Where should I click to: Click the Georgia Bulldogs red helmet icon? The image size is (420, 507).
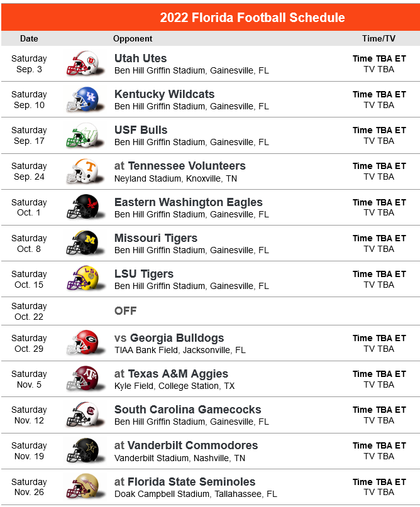pyautogui.click(x=85, y=343)
